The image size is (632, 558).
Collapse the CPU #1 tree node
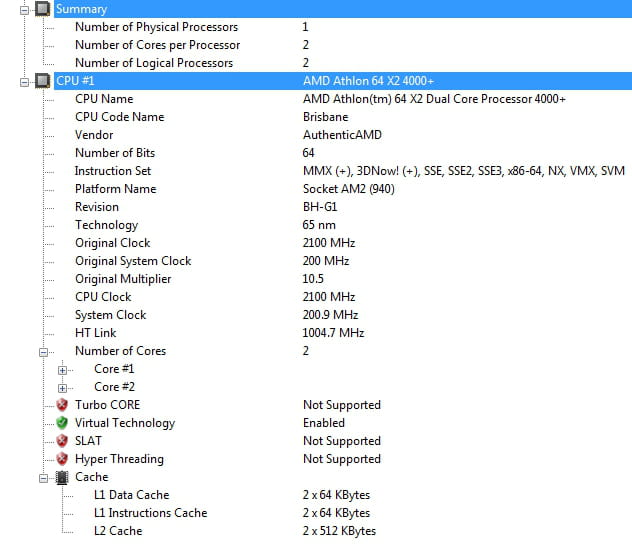25,82
